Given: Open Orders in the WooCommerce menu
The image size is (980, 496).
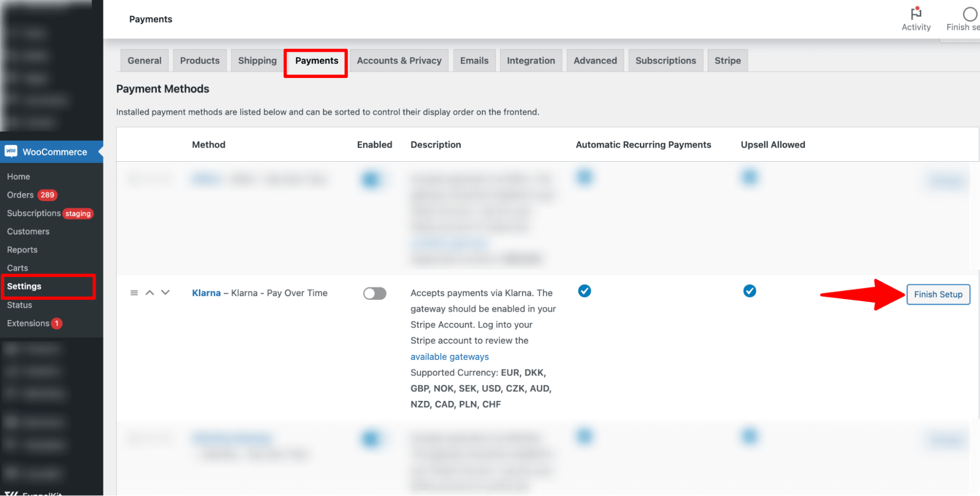Looking at the screenshot, I should click(21, 195).
